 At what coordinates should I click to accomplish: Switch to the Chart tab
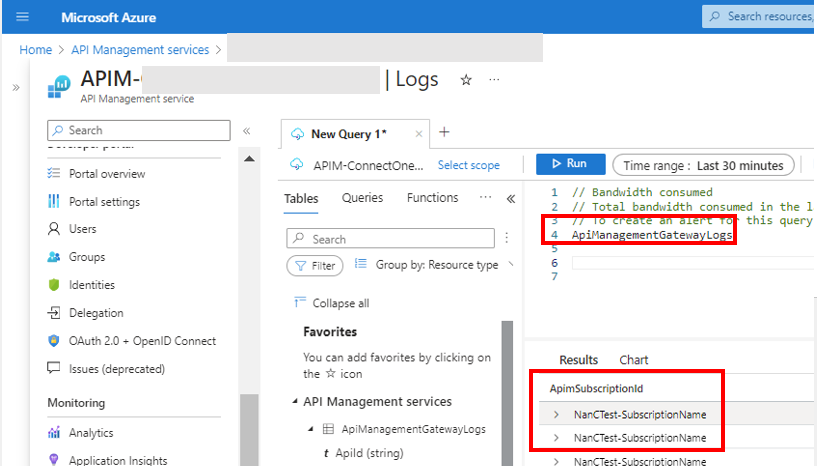pos(634,360)
